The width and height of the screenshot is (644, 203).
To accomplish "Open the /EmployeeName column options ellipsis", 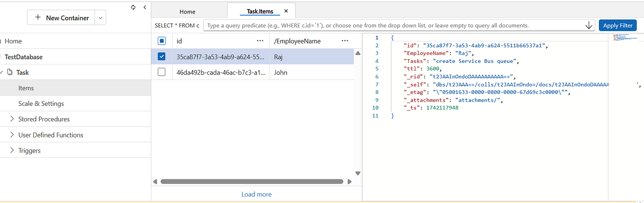I will [x=344, y=41].
